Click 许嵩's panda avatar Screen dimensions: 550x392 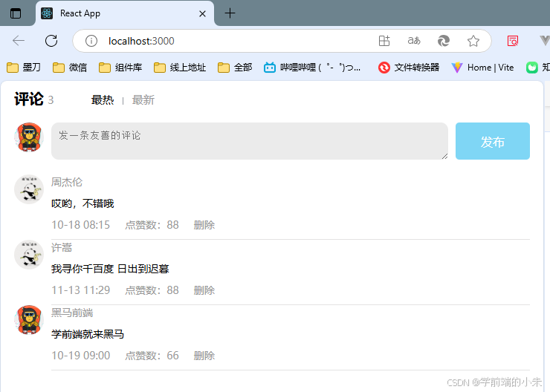[x=29, y=255]
